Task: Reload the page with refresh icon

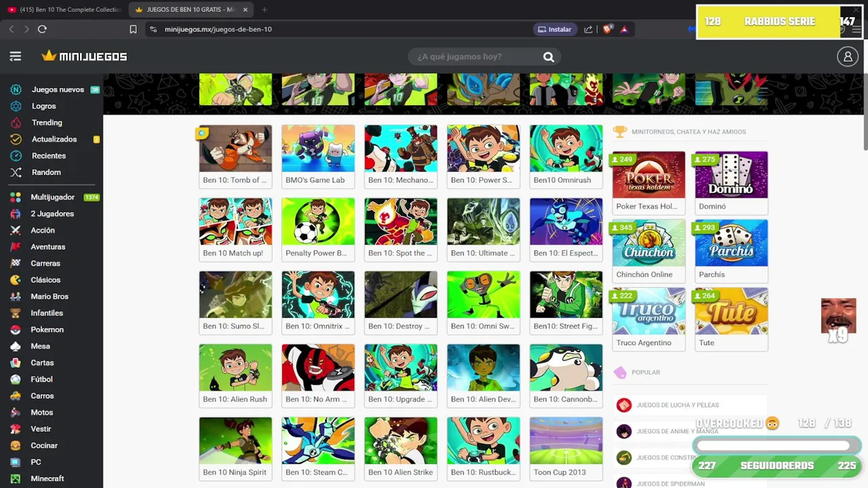Action: coord(42,29)
